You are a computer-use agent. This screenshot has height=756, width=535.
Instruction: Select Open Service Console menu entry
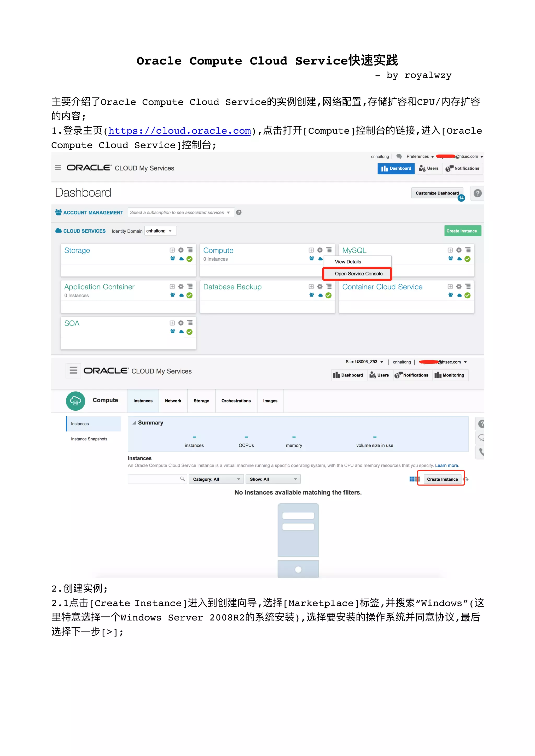358,274
